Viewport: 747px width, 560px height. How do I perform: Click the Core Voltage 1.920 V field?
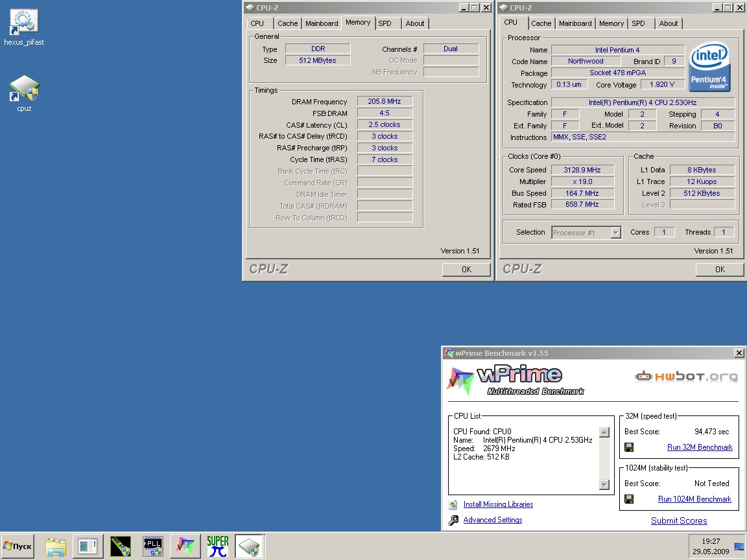click(662, 84)
